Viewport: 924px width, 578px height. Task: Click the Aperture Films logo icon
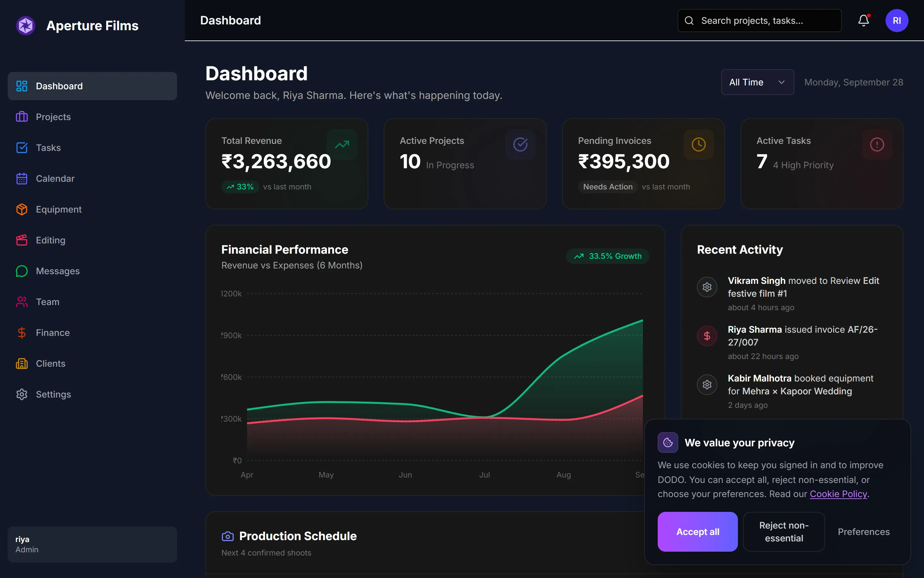(x=26, y=26)
